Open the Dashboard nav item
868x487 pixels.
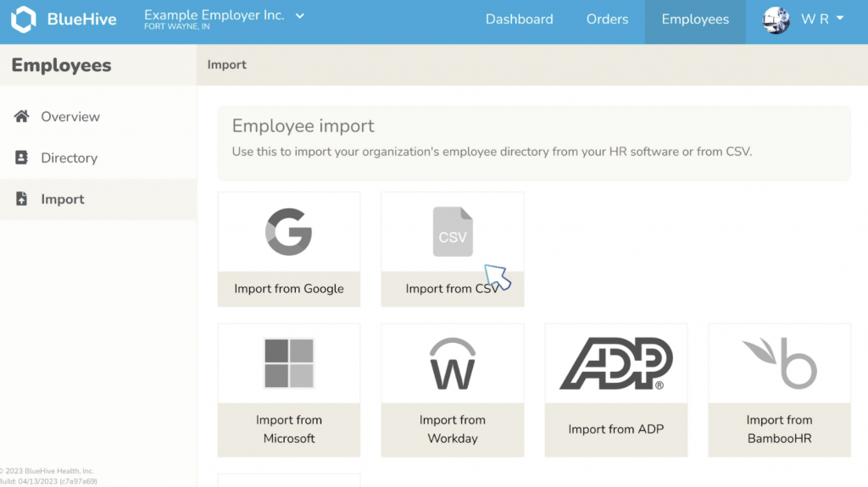tap(519, 19)
